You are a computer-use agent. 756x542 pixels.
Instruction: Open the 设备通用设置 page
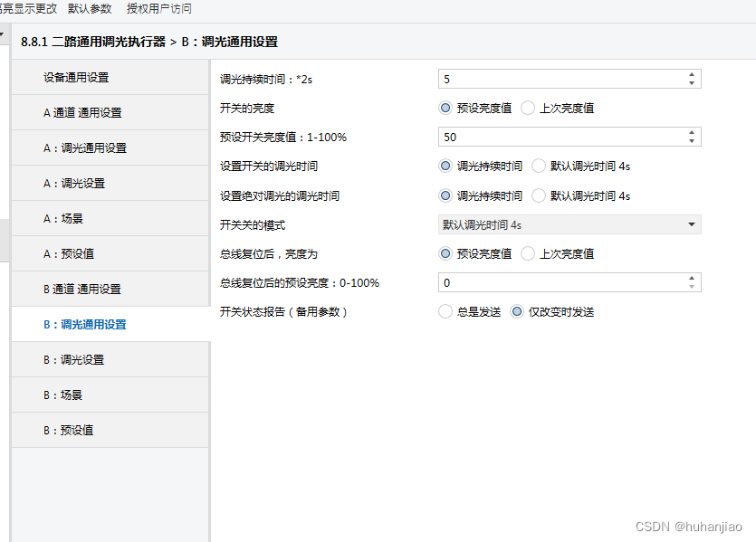(76, 78)
